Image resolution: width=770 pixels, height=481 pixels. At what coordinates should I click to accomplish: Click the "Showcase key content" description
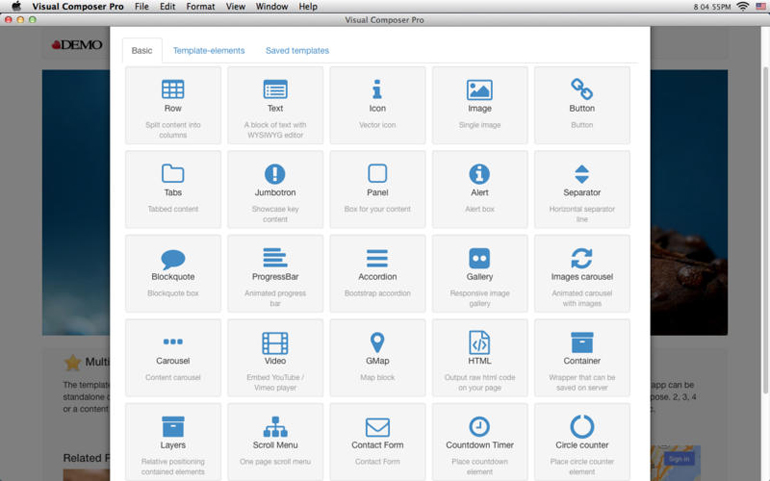(x=275, y=214)
